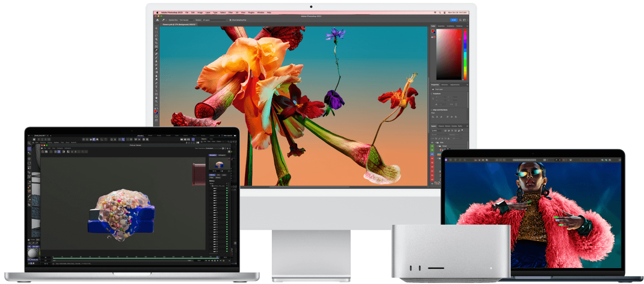
Task: Select the Move tool in Photoshop toolbar
Action: click(156, 28)
